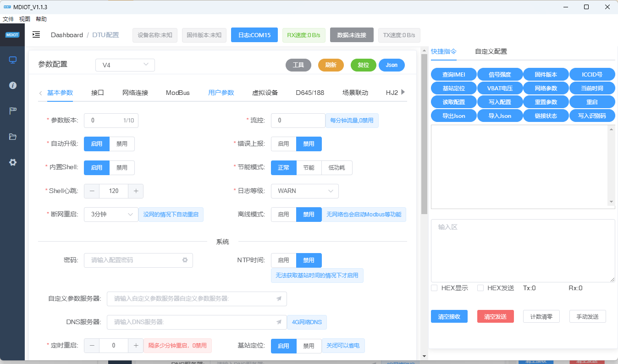Open the info icon in sidebar
Viewport: 618px width, 364px height.
click(x=13, y=85)
